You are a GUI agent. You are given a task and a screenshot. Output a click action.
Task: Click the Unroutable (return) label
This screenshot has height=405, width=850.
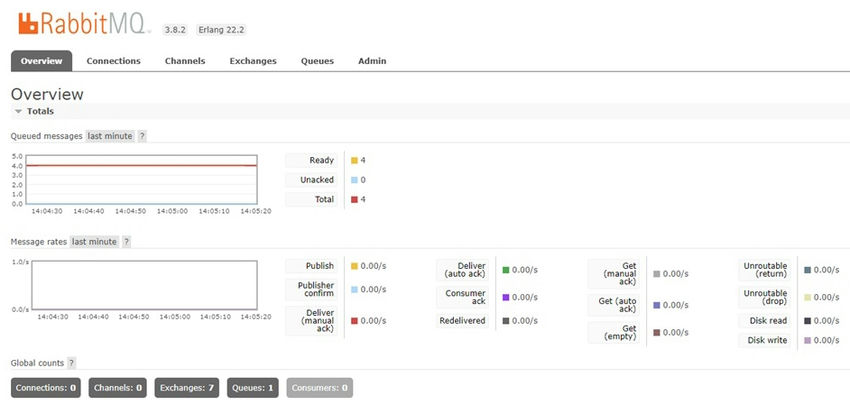click(765, 270)
